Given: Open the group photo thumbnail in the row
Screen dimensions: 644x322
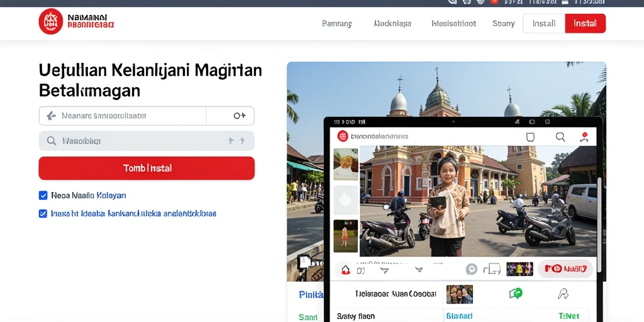Looking at the screenshot, I should (x=460, y=294).
